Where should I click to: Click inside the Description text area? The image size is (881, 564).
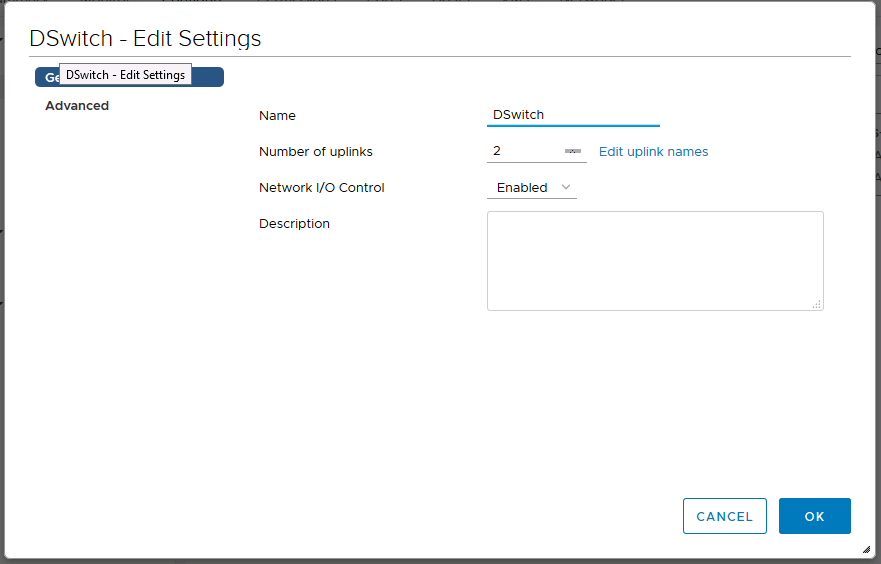point(655,261)
